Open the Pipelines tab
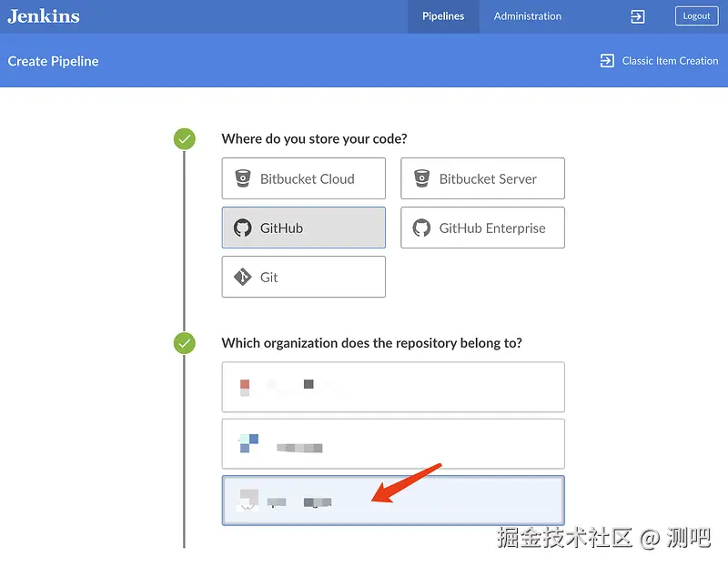This screenshot has height=567, width=728. (443, 16)
